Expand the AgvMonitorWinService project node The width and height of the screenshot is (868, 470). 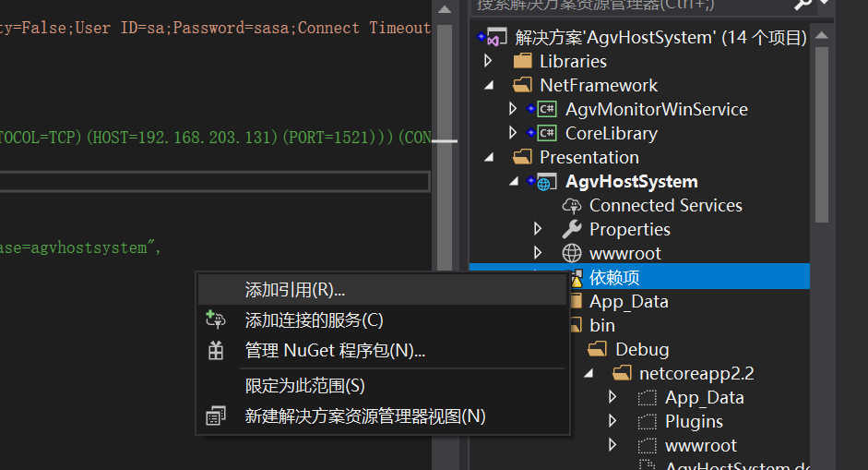coord(513,109)
